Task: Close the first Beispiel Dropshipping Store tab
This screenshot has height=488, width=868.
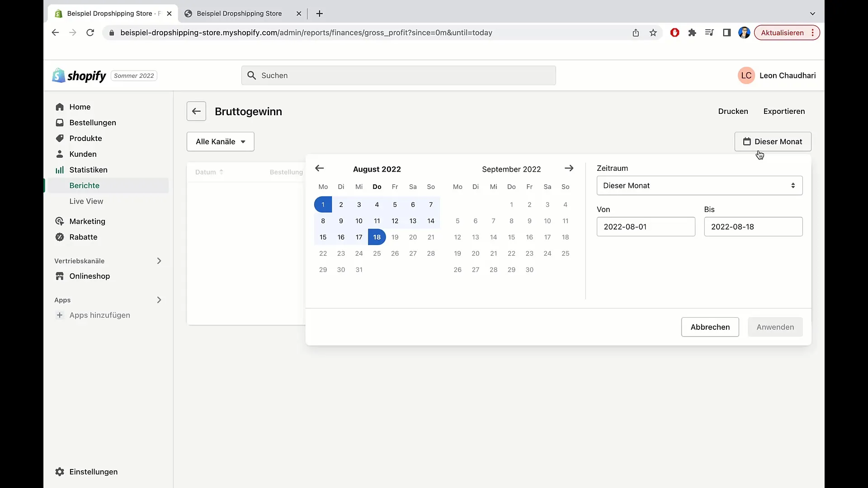Action: [169, 14]
